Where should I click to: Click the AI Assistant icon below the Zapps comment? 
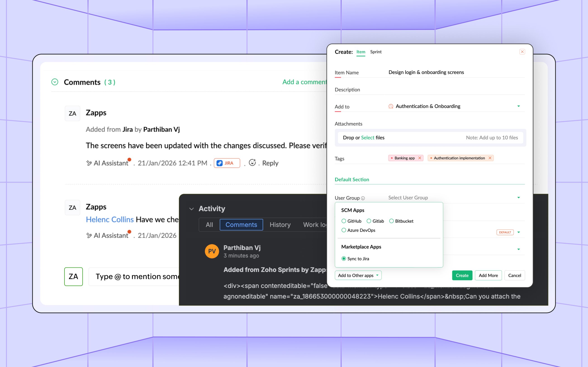pyautogui.click(x=89, y=163)
